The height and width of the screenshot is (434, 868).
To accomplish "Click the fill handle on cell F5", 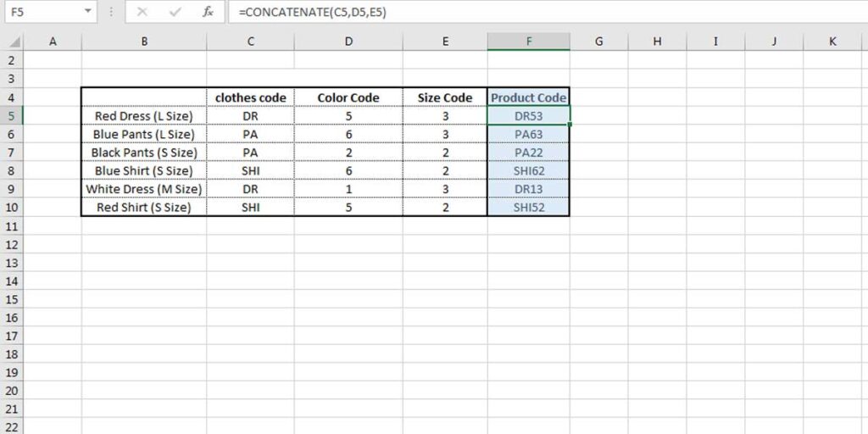I will point(570,125).
